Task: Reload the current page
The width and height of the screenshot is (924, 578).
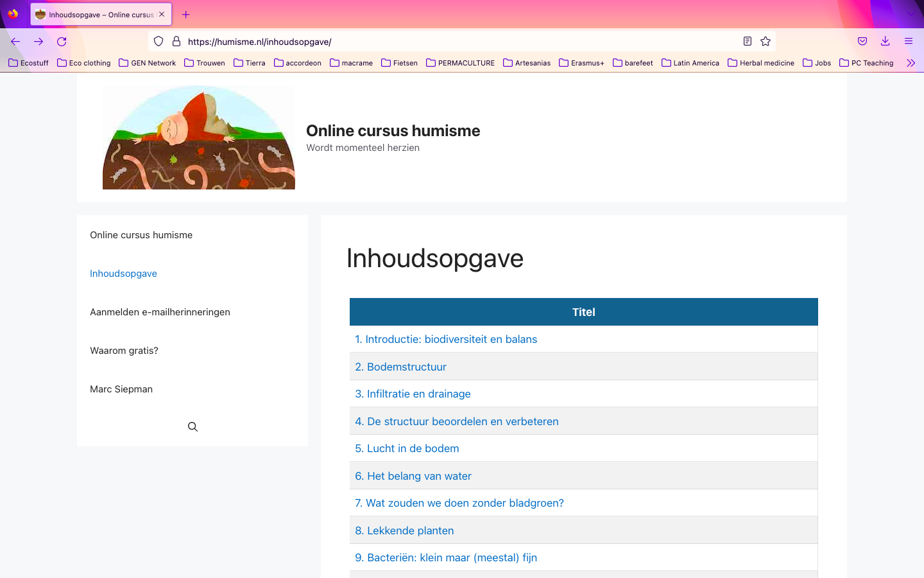Action: point(62,42)
